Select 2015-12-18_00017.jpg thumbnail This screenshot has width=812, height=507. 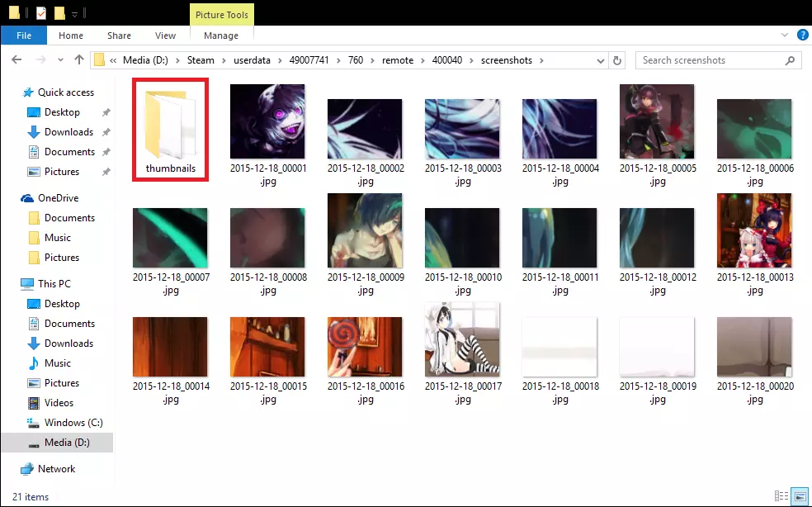tap(462, 339)
